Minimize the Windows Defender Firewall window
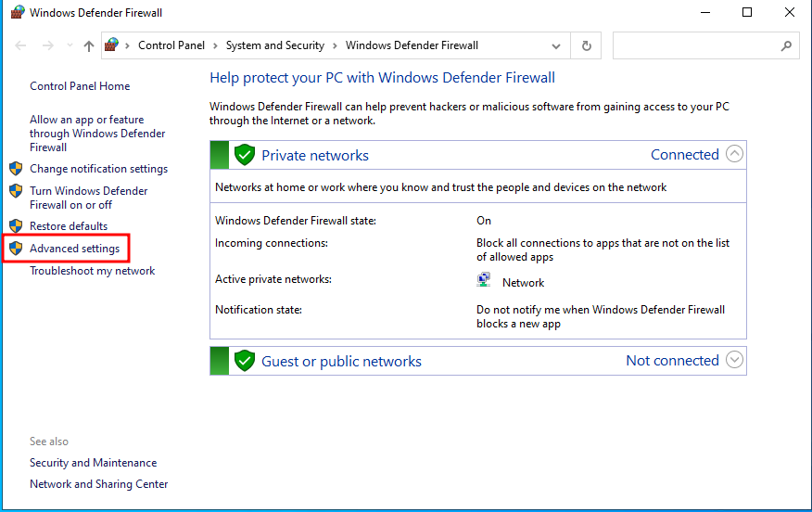Screen dimensions: 812x512 pyautogui.click(x=705, y=12)
